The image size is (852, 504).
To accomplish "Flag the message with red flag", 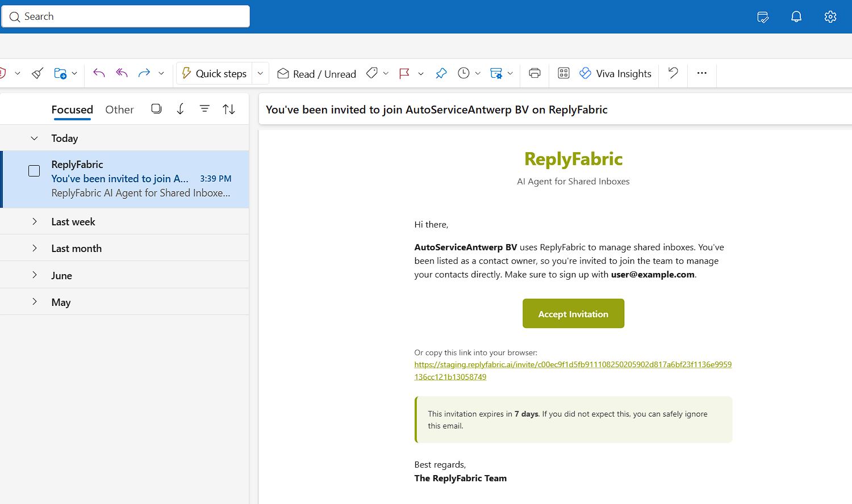I will [404, 73].
